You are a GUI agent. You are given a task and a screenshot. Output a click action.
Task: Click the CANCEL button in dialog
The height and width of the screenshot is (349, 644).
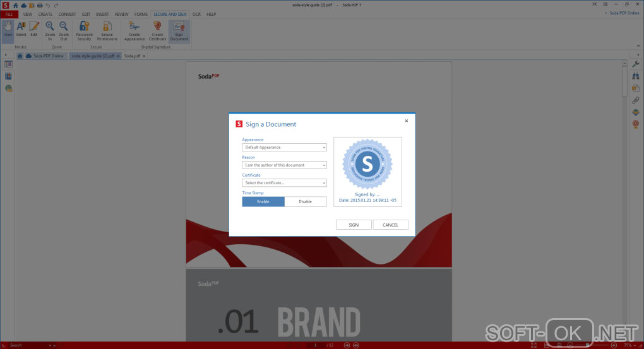tap(390, 225)
